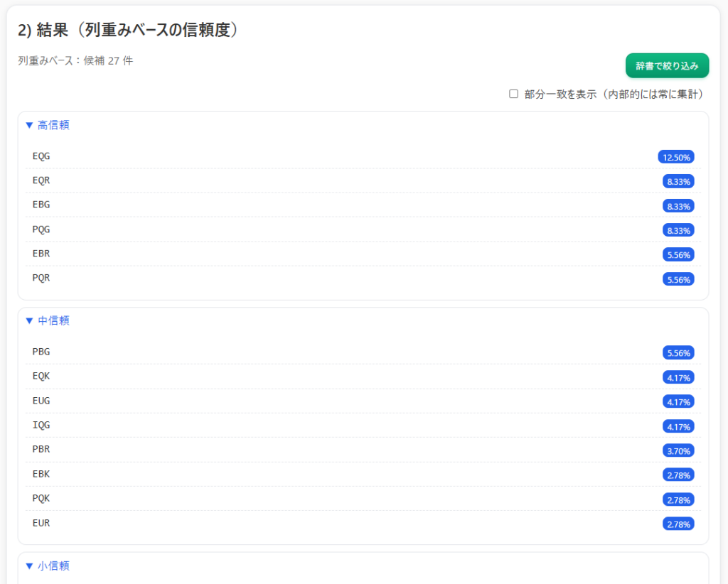Select the EBR candidate row

pos(41,254)
